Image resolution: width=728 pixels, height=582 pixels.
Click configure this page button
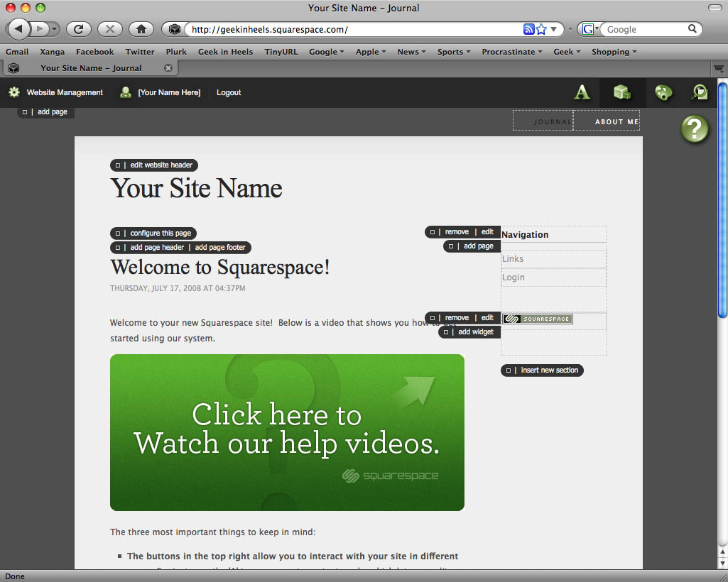click(161, 233)
